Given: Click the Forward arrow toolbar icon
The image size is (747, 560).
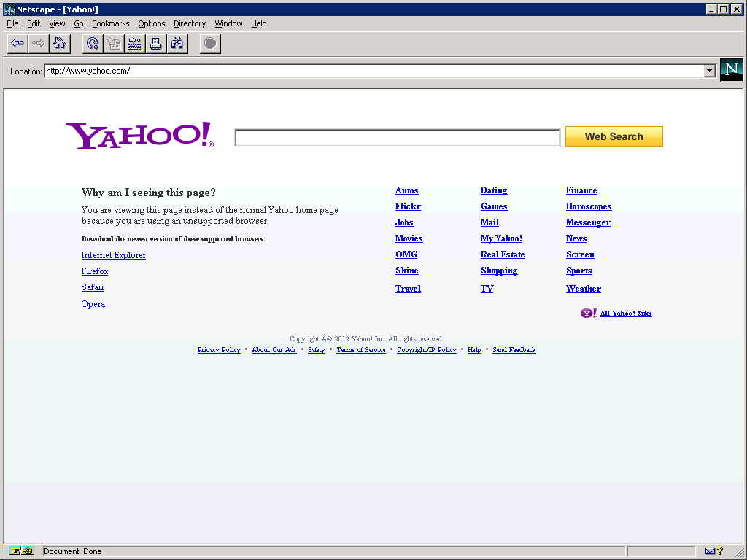Looking at the screenshot, I should click(39, 44).
